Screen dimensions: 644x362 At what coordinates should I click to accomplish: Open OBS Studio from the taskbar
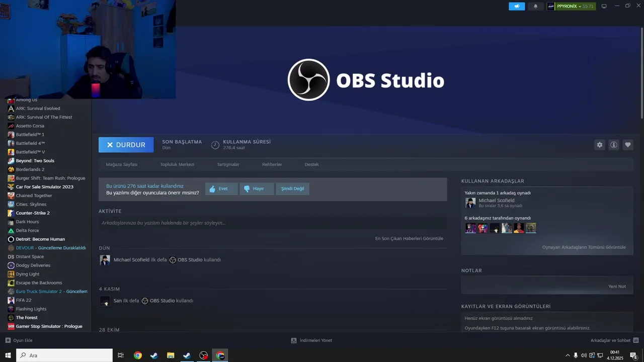204,355
